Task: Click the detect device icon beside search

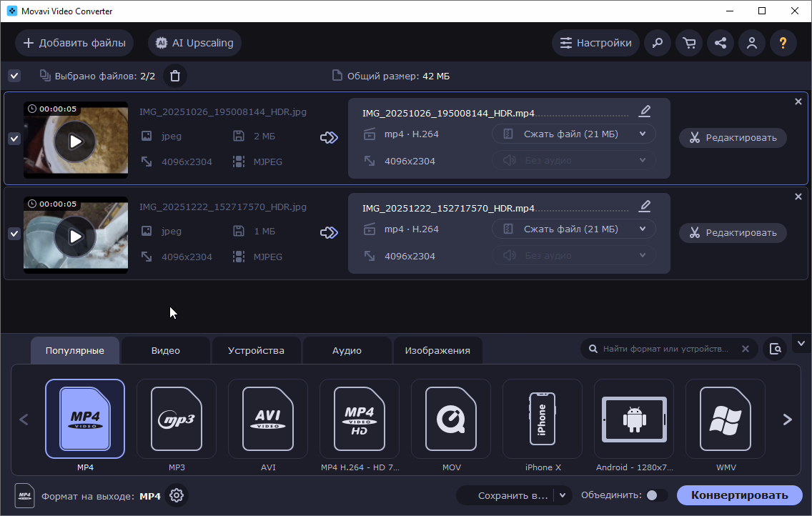Action: click(x=776, y=349)
